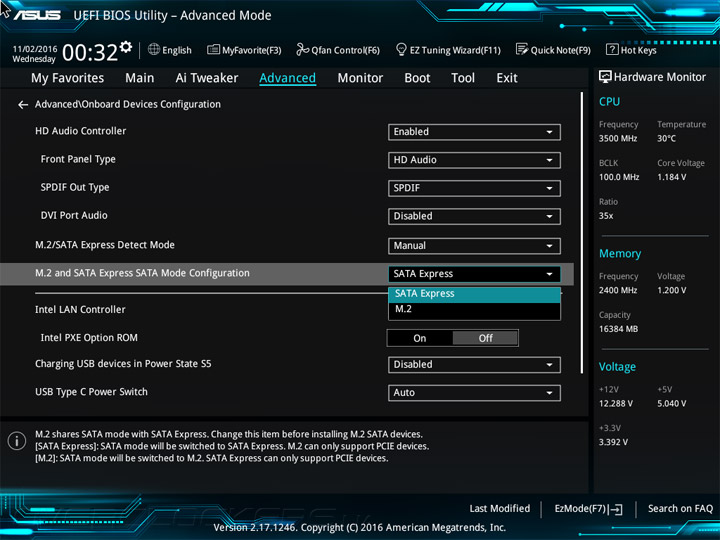Click the Hardware Monitor screen icon
720x540 pixels.
(605, 77)
